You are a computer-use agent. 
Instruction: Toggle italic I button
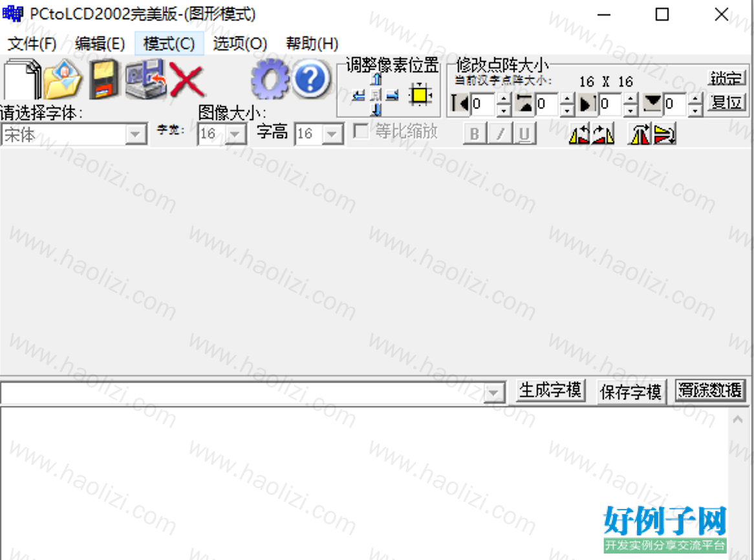point(500,134)
